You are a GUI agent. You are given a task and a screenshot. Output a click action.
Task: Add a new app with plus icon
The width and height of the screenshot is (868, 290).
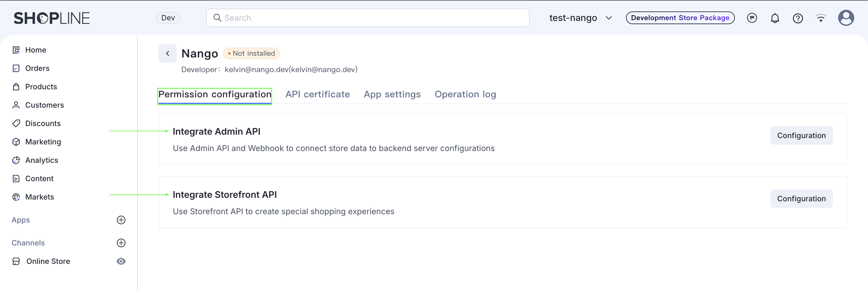point(121,220)
